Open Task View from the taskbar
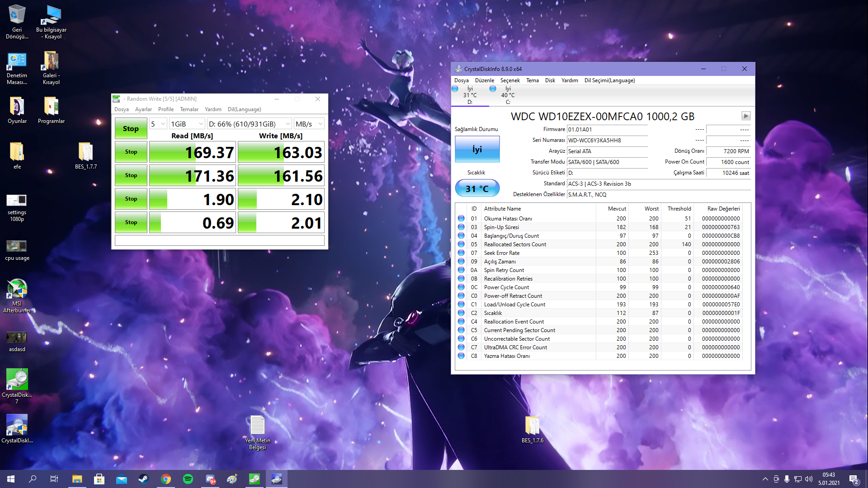The height and width of the screenshot is (488, 868). (54, 479)
